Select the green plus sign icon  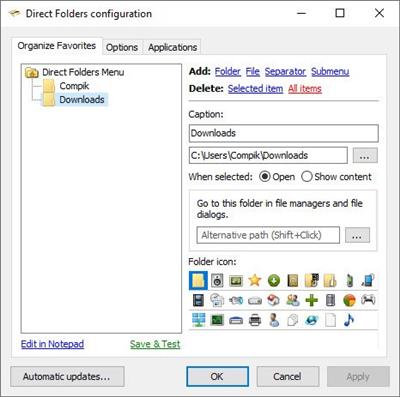tap(311, 300)
